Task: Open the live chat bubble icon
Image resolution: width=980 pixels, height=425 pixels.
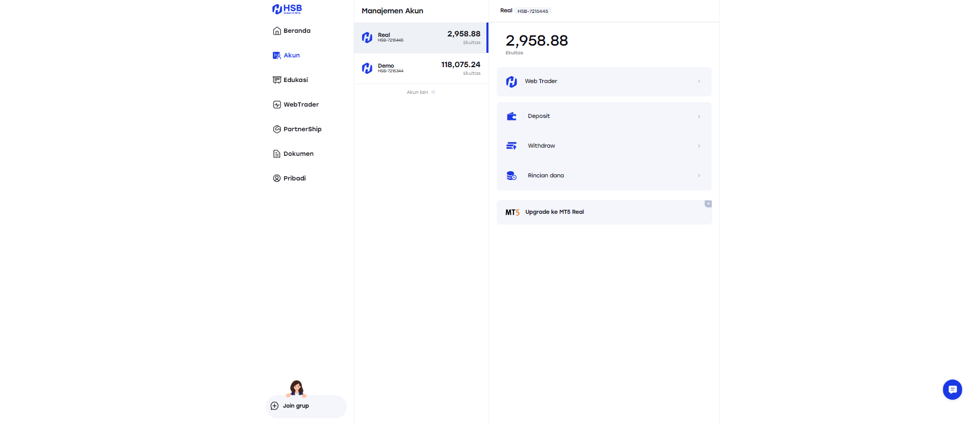Action: click(952, 390)
